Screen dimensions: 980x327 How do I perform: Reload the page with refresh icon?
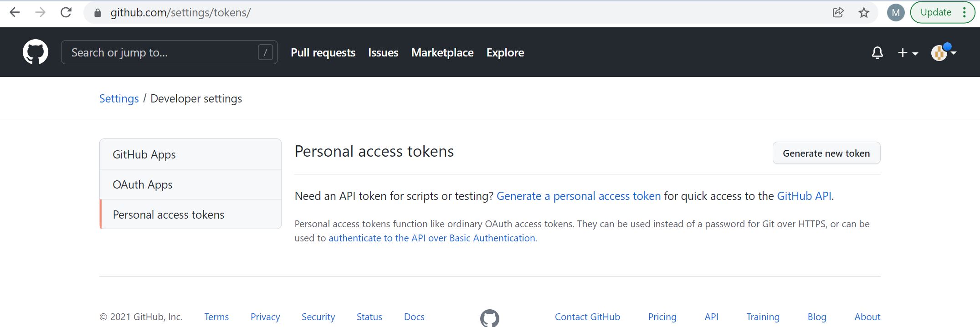pos(66,12)
